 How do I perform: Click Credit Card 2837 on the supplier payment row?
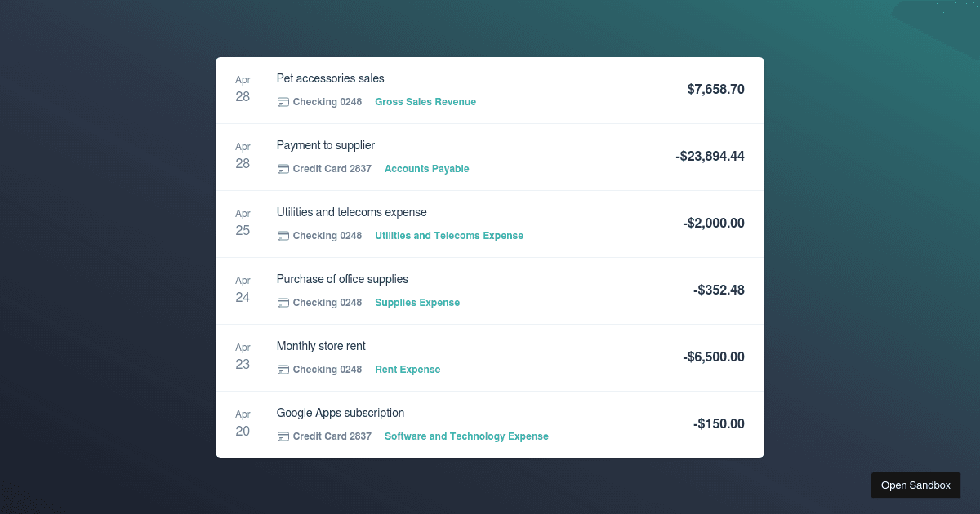(332, 168)
